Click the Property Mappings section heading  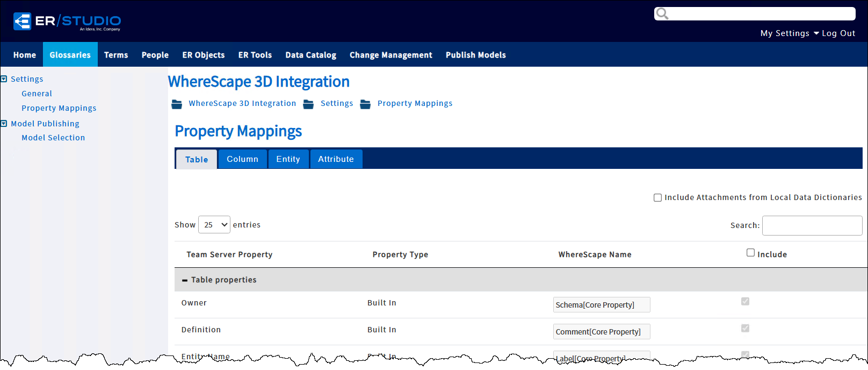[238, 131]
